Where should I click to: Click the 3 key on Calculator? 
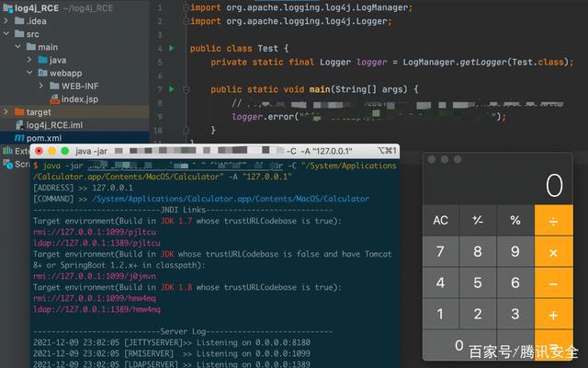[515, 314]
